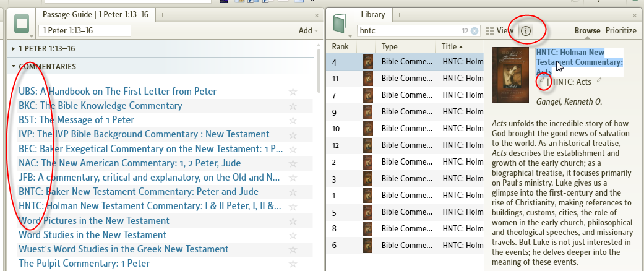Click the cover icon in rank 2 row
This screenshot has width=644, height=271.
(367, 161)
